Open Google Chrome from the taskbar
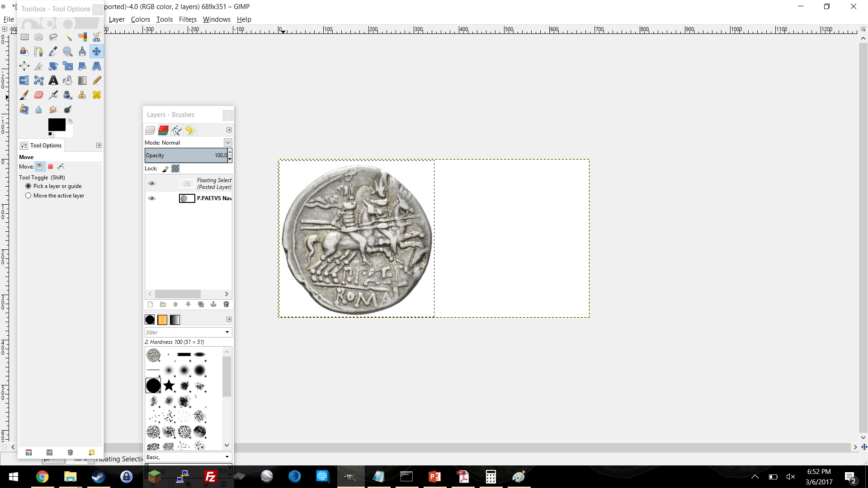868x488 pixels. tap(42, 477)
